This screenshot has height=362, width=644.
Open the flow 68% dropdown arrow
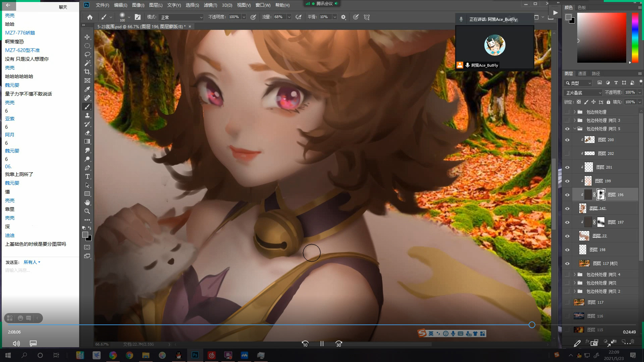pyautogui.click(x=289, y=17)
